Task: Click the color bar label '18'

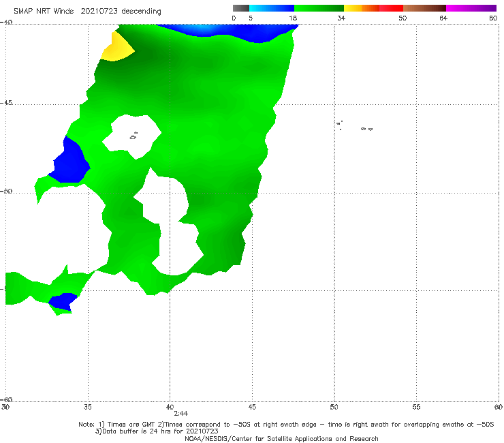Action: 293,18
